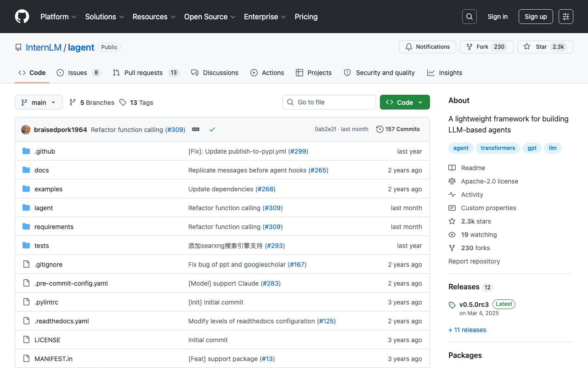Open the Apache-2.0 license link
The width and height of the screenshot is (588, 368).
point(483,181)
